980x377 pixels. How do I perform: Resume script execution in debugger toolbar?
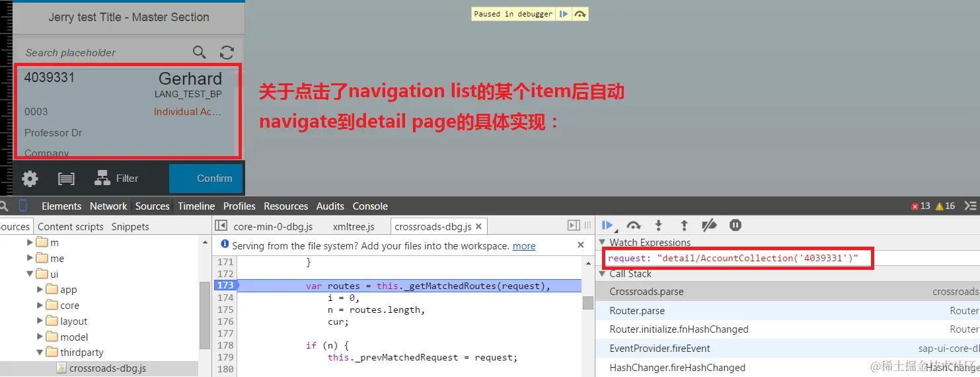[608, 226]
